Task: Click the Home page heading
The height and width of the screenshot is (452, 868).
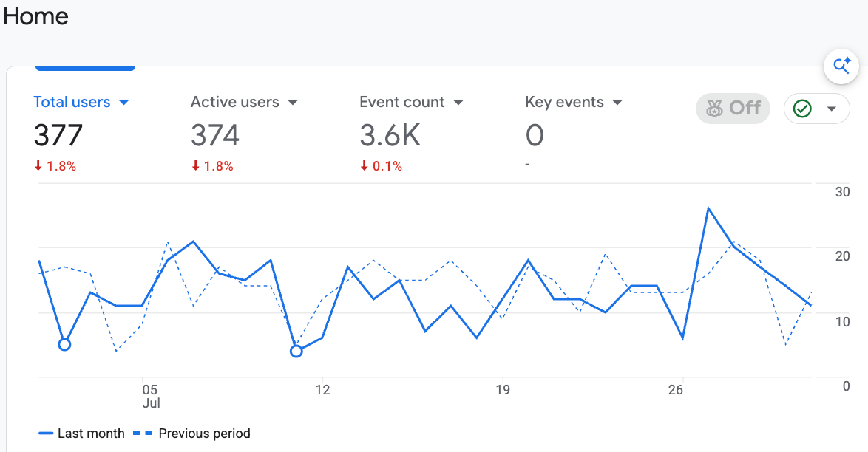Action: coord(36,16)
